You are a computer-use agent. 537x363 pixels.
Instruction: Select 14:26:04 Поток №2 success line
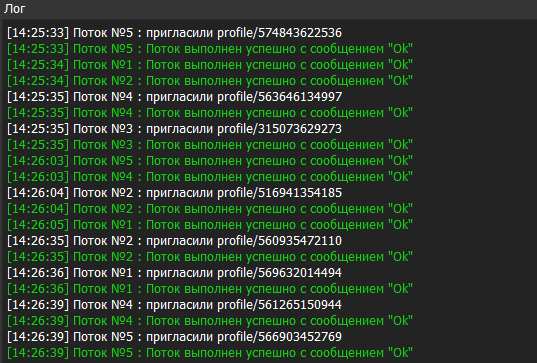click(x=210, y=209)
